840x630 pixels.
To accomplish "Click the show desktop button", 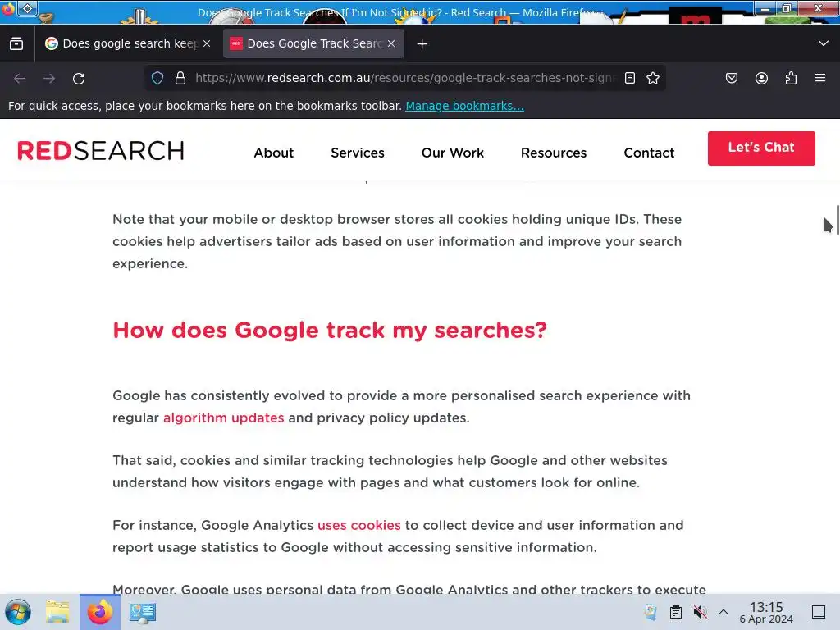I will 819,612.
